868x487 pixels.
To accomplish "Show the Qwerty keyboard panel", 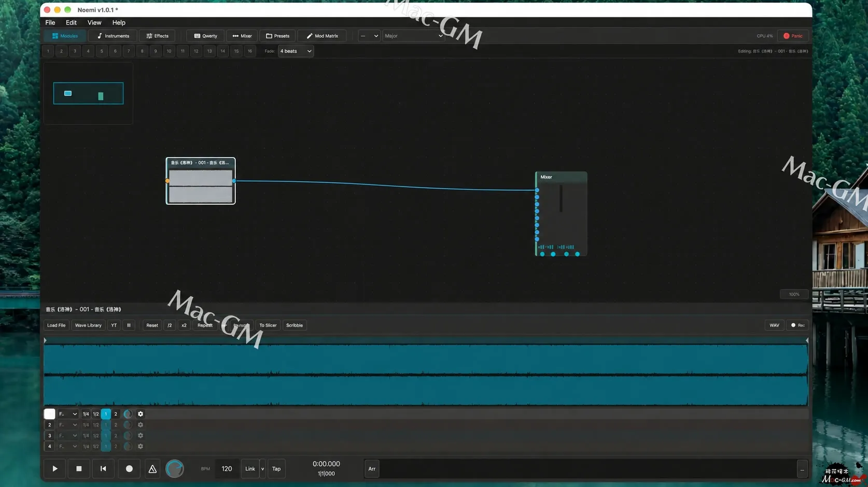I will coord(206,36).
